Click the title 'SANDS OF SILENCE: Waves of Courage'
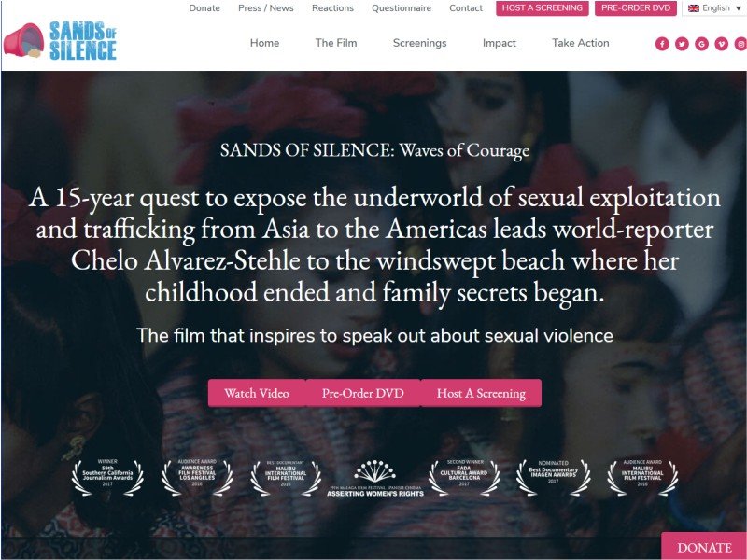The height and width of the screenshot is (560, 747). pos(374,150)
